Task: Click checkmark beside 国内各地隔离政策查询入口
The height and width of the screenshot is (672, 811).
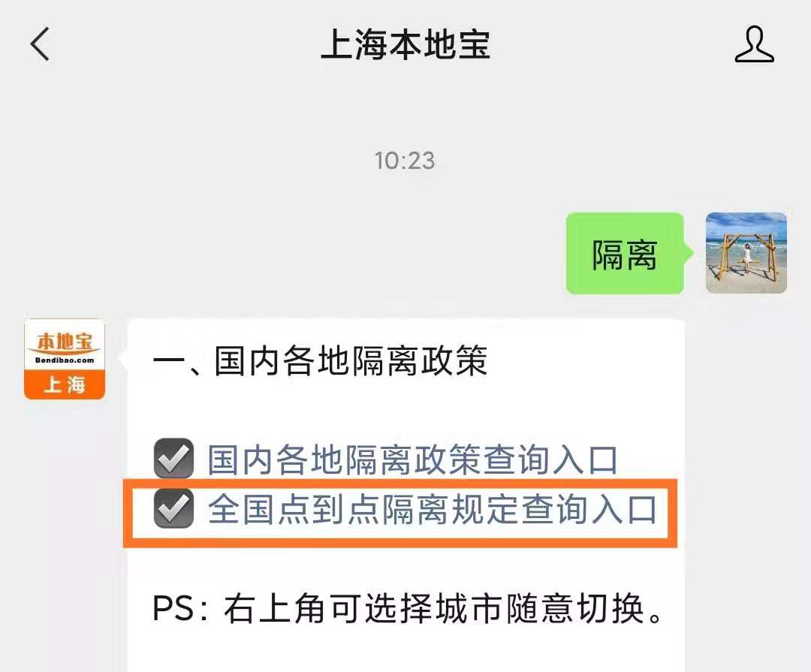Action: coord(173,458)
